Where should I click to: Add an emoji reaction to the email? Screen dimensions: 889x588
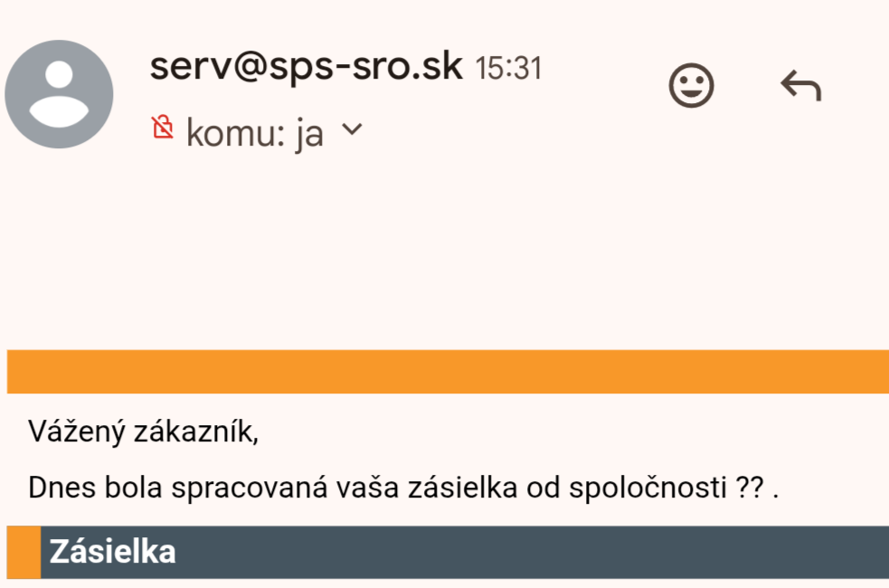pyautogui.click(x=691, y=86)
